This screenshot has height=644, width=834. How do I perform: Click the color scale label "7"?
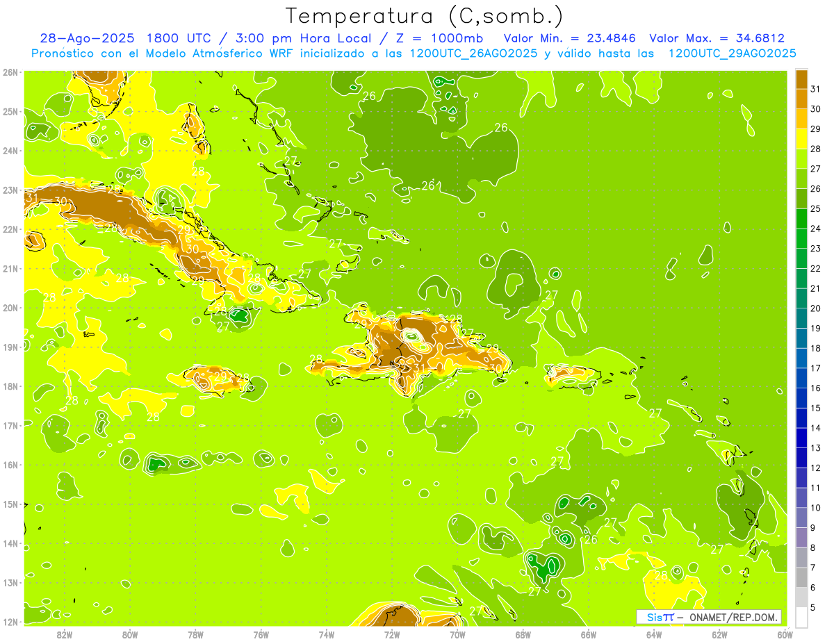pos(814,568)
